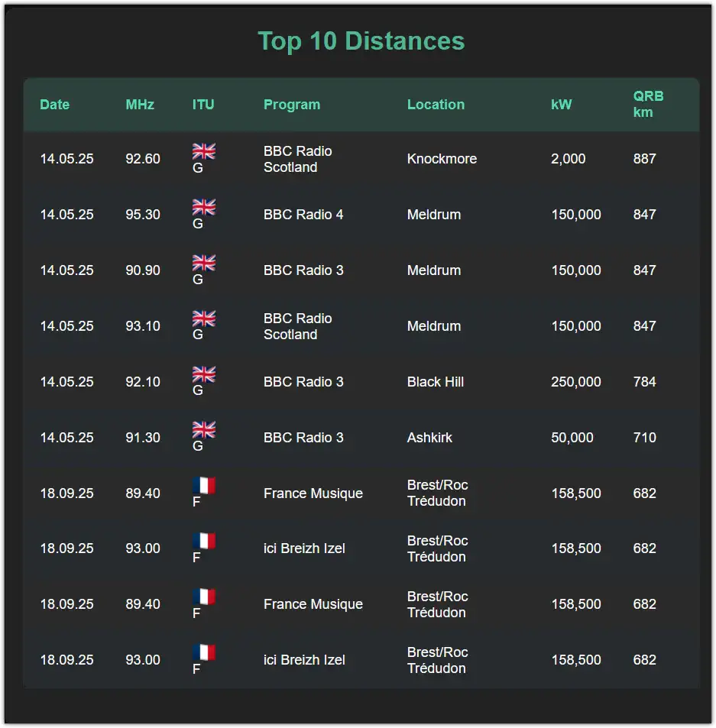Click the Top 10 Distances heading
Viewport: 716px width, 728px height.
(361, 40)
